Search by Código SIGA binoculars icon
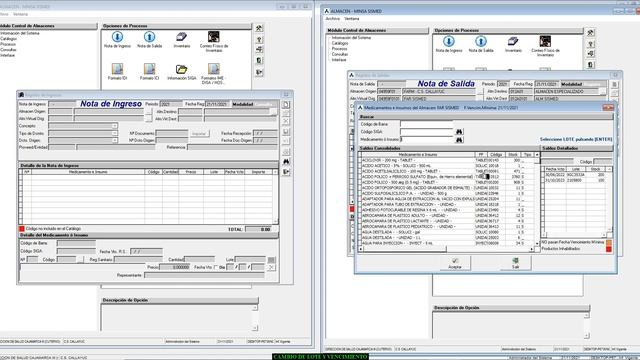This screenshot has width=640, height=360. [459, 132]
